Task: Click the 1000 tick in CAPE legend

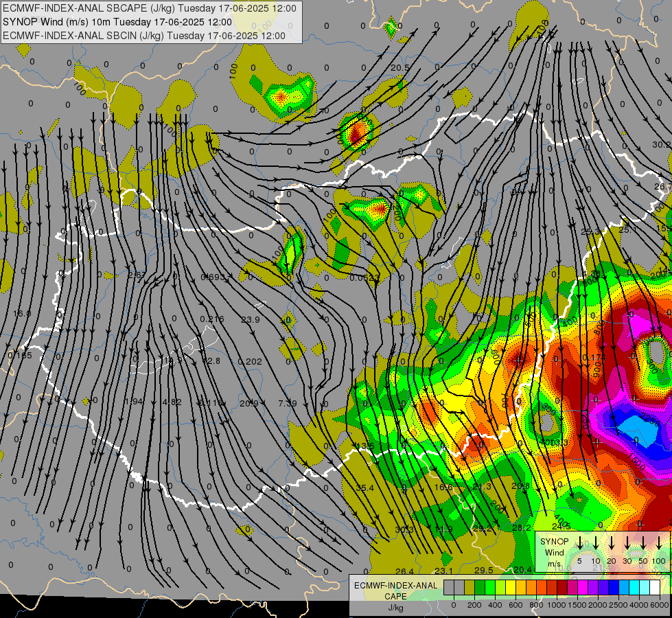Action: (556, 605)
